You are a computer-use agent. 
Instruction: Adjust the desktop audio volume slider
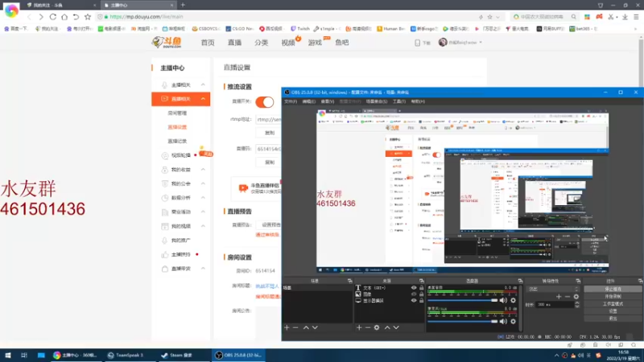(462, 300)
